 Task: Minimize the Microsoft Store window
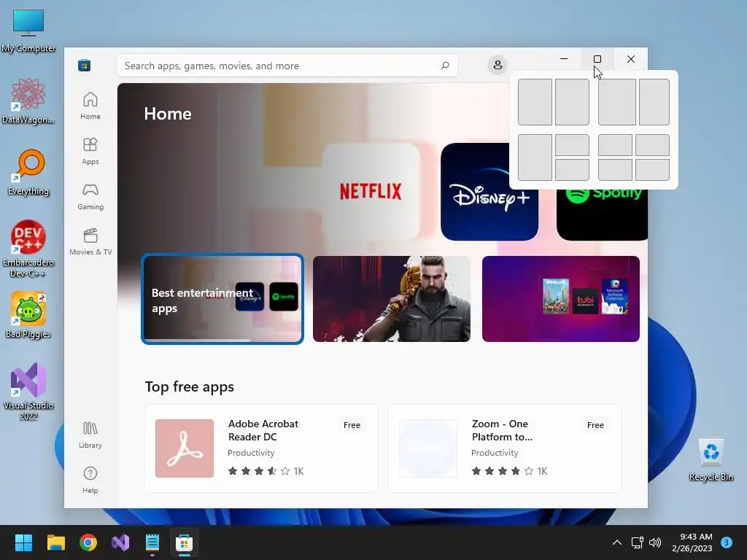(564, 59)
